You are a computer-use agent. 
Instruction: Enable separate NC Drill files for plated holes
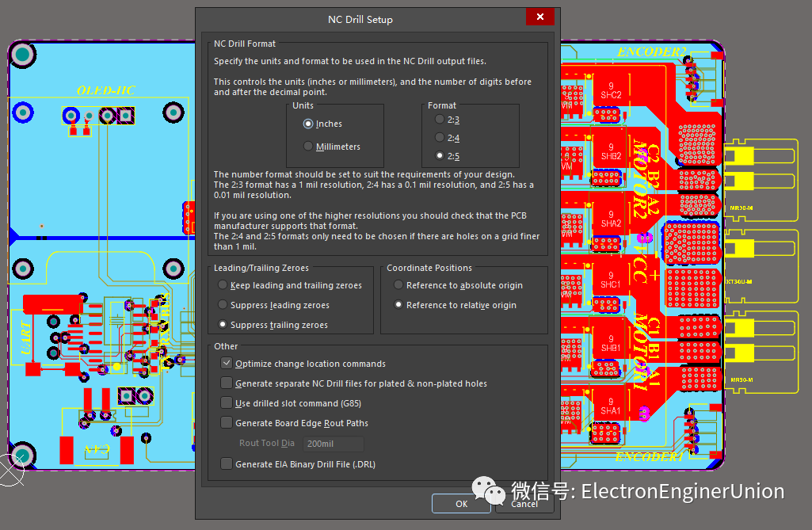[x=227, y=383]
